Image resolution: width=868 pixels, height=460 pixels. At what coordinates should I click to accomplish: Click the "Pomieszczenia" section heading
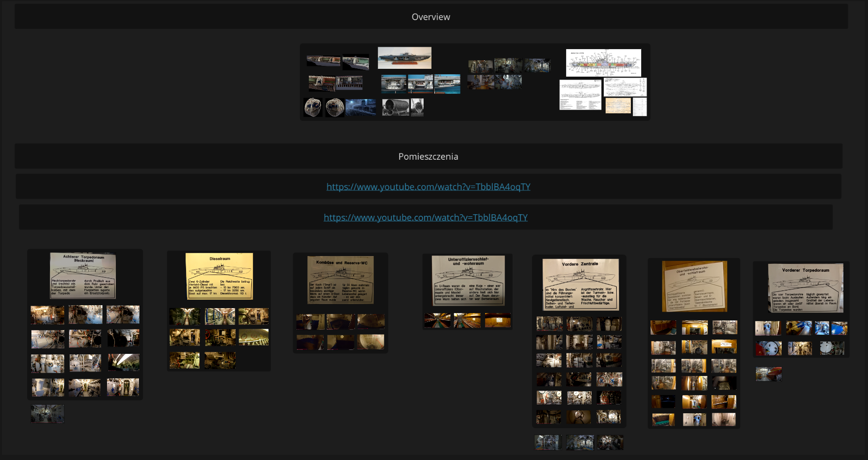pos(428,156)
